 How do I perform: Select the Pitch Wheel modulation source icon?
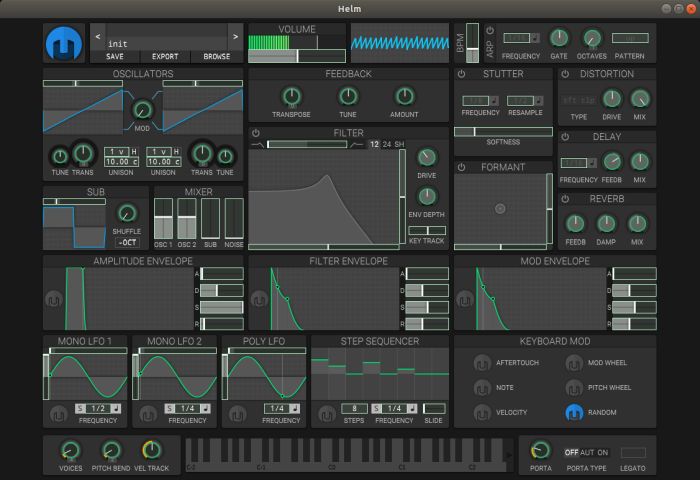click(574, 388)
